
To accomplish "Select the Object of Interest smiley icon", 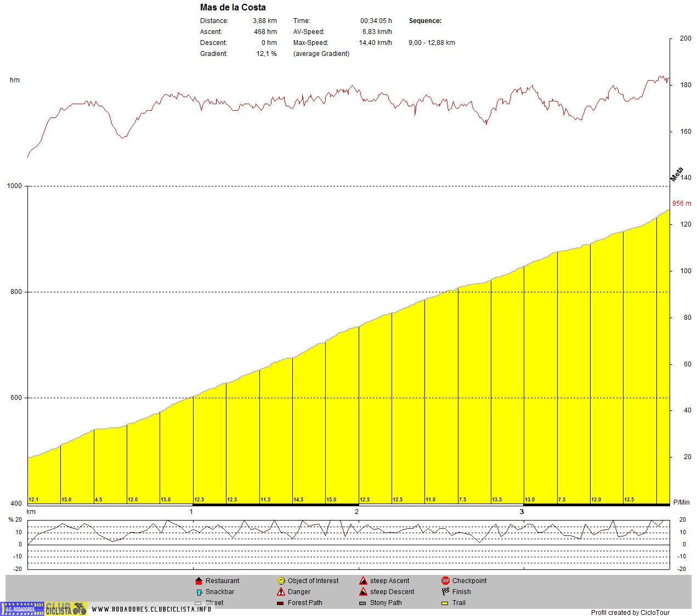I will coord(281,581).
